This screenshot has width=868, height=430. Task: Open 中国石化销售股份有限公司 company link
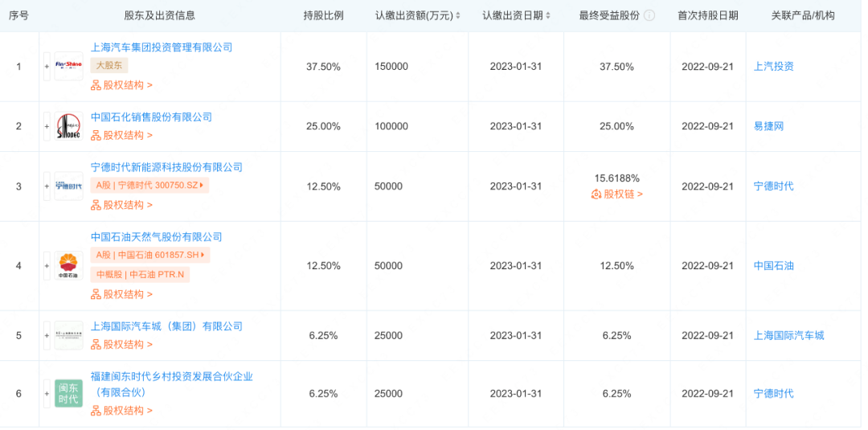[x=151, y=117]
